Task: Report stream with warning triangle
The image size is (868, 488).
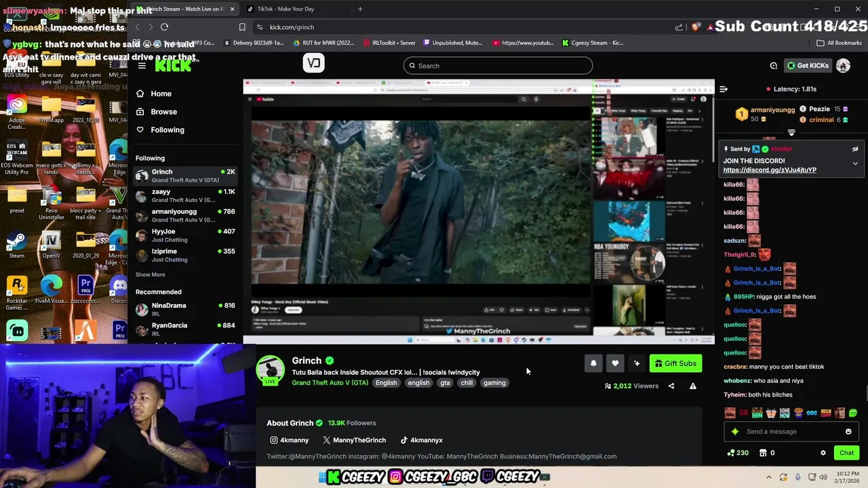Action: 693,386
